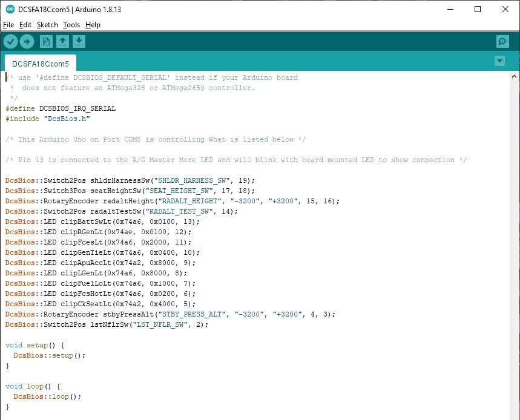Click the #define DCSBIOS_IRQ_SERIAL line

point(61,108)
